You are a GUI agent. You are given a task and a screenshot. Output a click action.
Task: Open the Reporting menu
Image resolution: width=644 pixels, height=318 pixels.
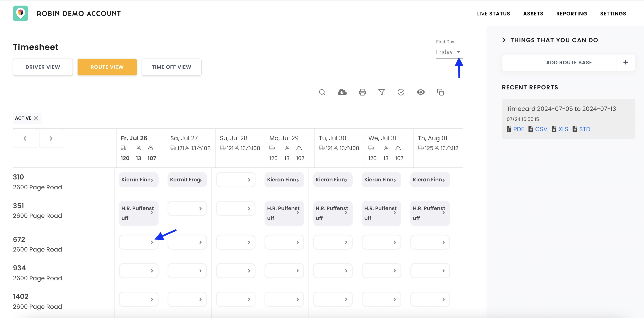[571, 14]
